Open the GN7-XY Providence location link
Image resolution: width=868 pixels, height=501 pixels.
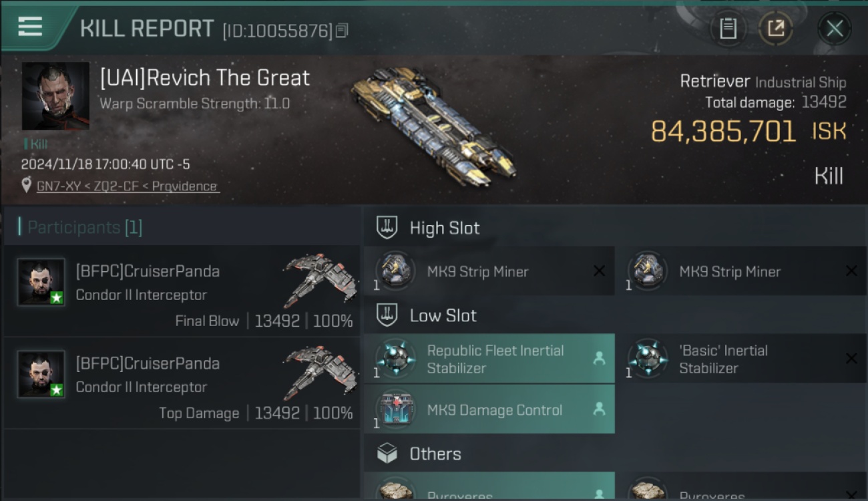tap(127, 186)
